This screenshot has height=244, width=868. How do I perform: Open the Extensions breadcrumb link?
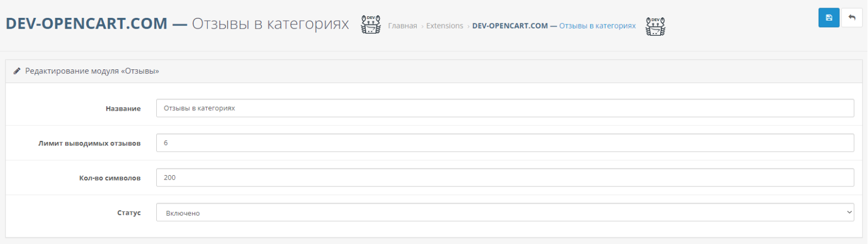point(445,25)
